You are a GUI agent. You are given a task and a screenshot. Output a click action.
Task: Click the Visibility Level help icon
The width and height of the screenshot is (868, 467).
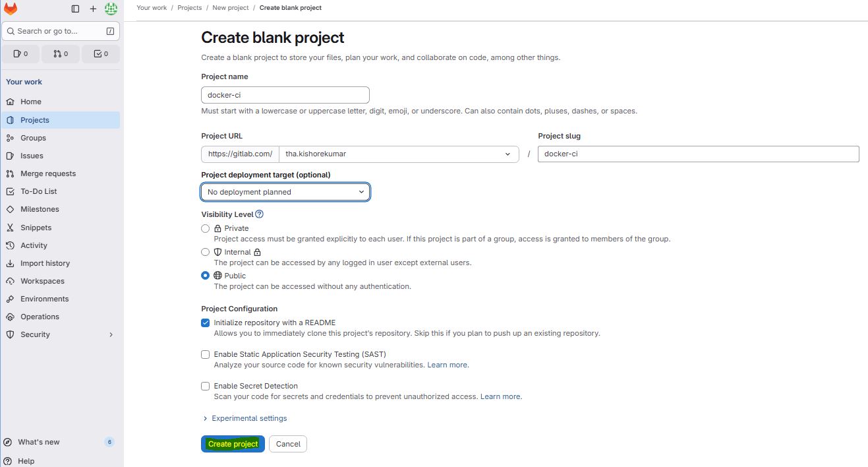point(259,214)
